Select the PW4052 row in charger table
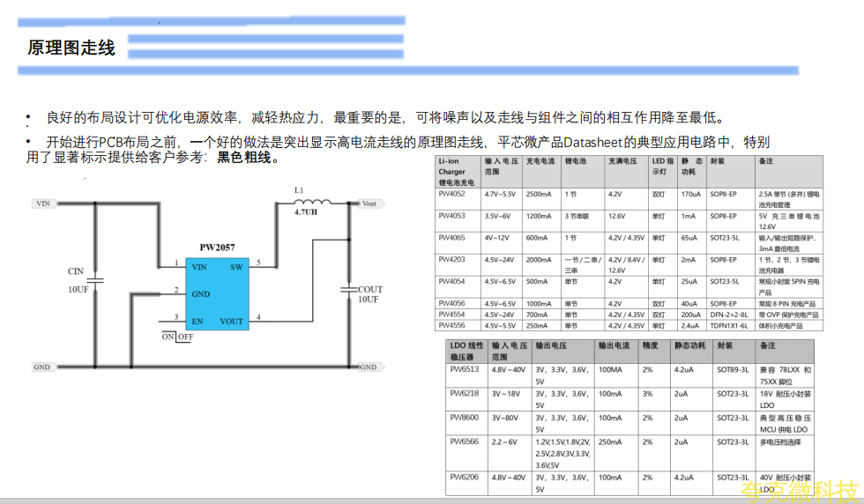 point(451,194)
